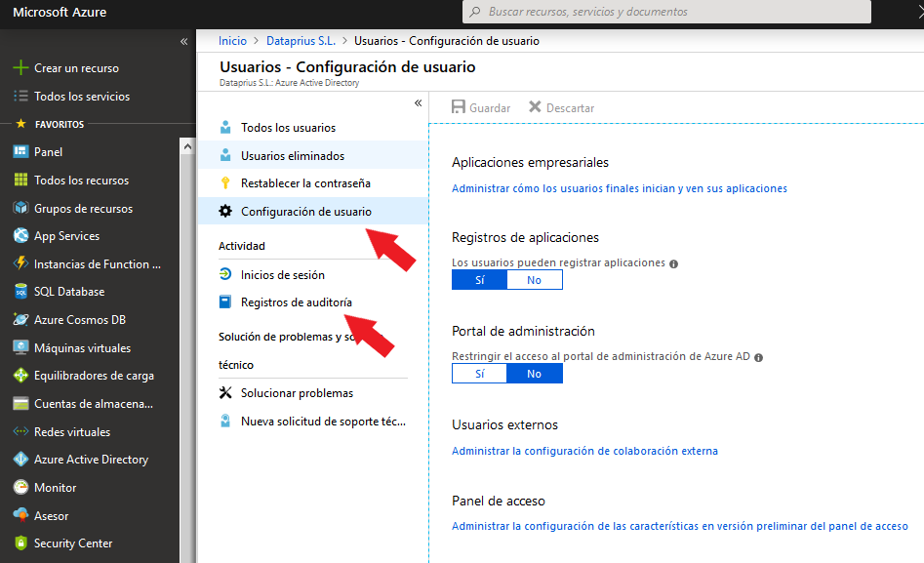Image resolution: width=924 pixels, height=563 pixels.
Task: Open Nueva solicitud de soporte técnico item
Action: (x=313, y=421)
